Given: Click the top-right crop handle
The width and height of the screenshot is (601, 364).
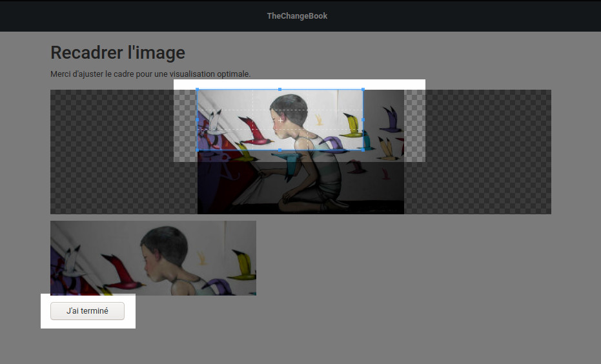Looking at the screenshot, I should click(363, 89).
